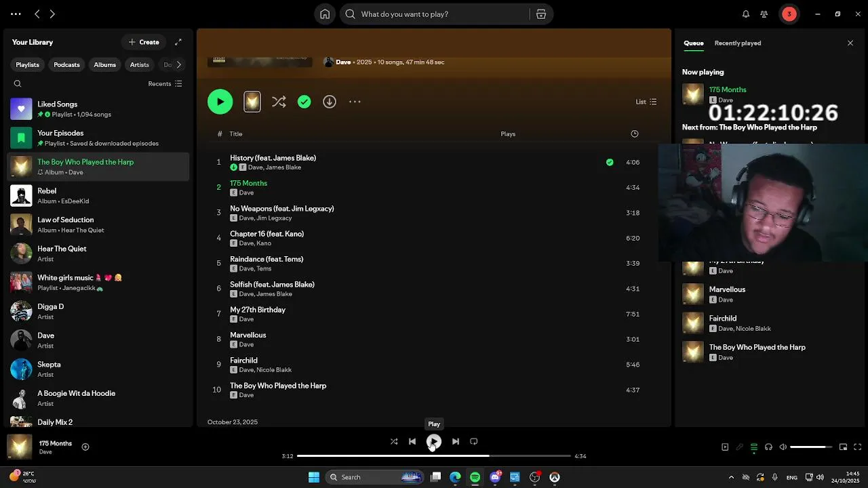Open Kano artist link under Chapter 16
The height and width of the screenshot is (488, 868).
[264, 243]
